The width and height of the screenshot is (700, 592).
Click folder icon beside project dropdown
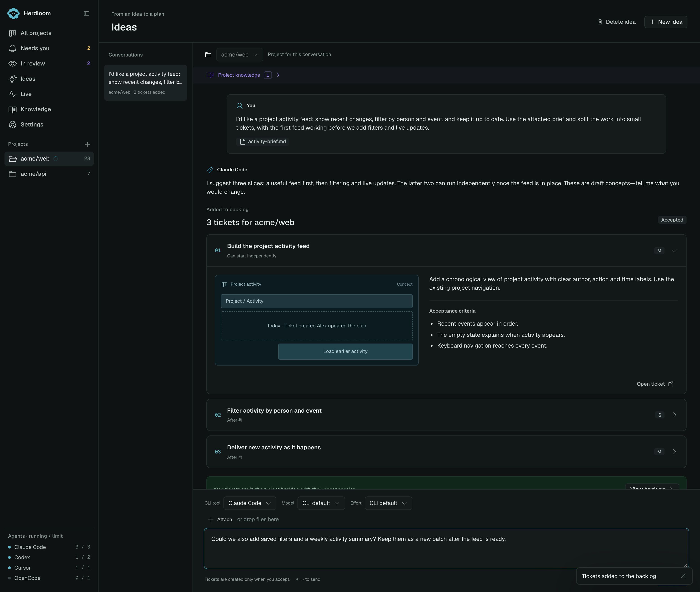208,55
